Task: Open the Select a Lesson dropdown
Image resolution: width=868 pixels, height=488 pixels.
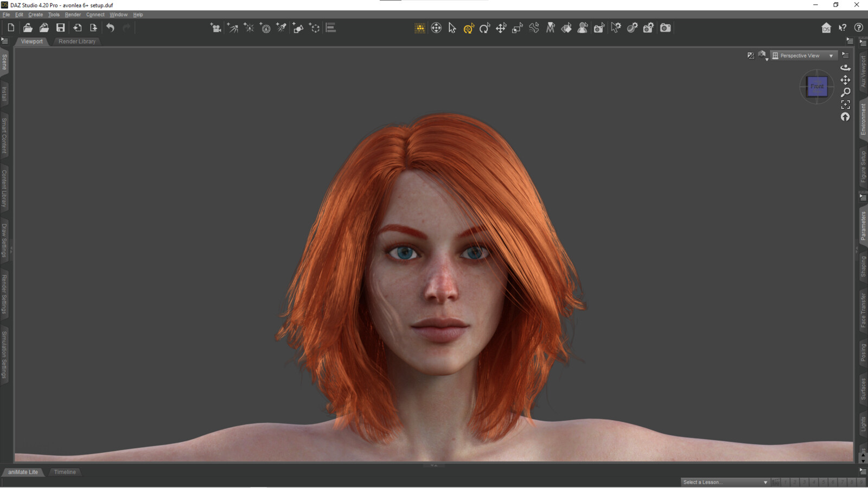Action: 725,482
